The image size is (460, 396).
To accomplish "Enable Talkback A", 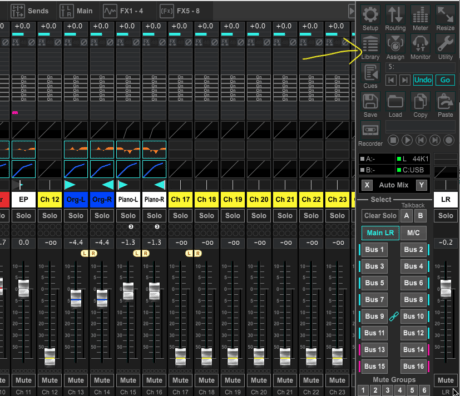I will pos(406,216).
